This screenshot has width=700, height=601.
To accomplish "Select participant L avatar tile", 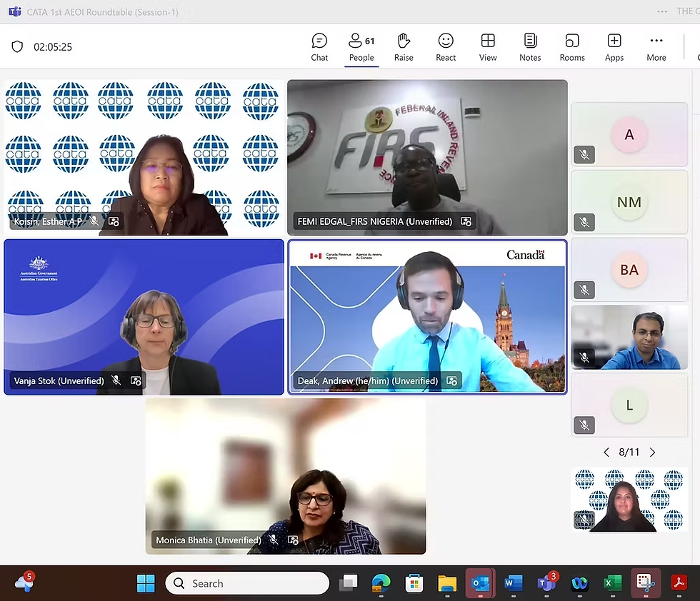I will [629, 405].
